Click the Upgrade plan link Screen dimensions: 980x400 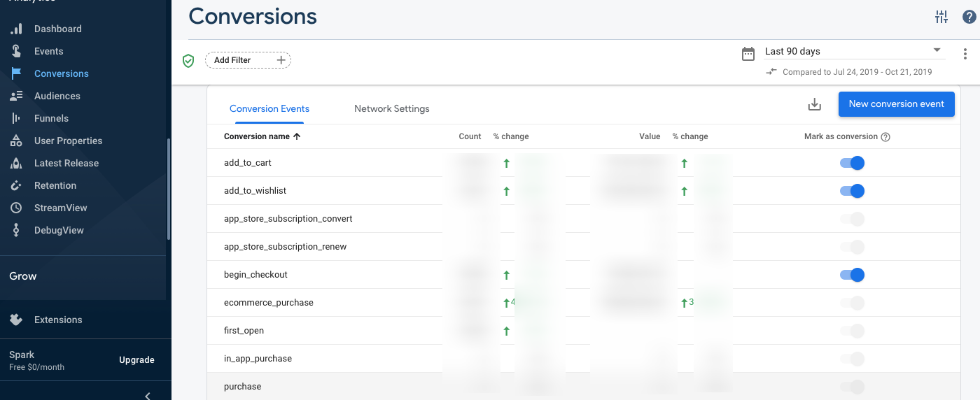coord(136,360)
